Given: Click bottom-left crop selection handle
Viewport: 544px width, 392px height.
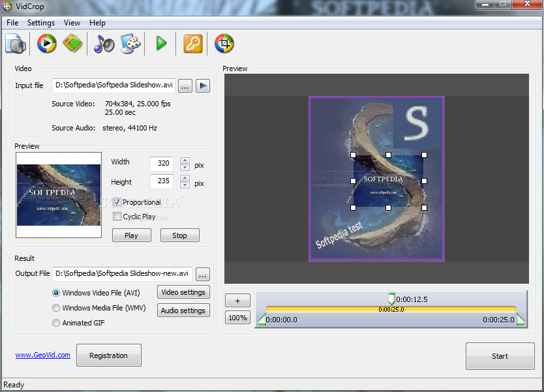Looking at the screenshot, I should pyautogui.click(x=353, y=208).
